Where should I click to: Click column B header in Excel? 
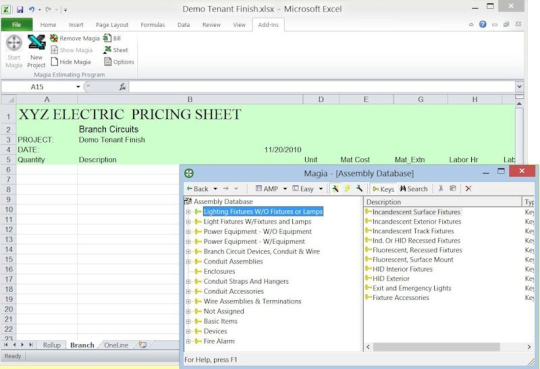tap(190, 100)
